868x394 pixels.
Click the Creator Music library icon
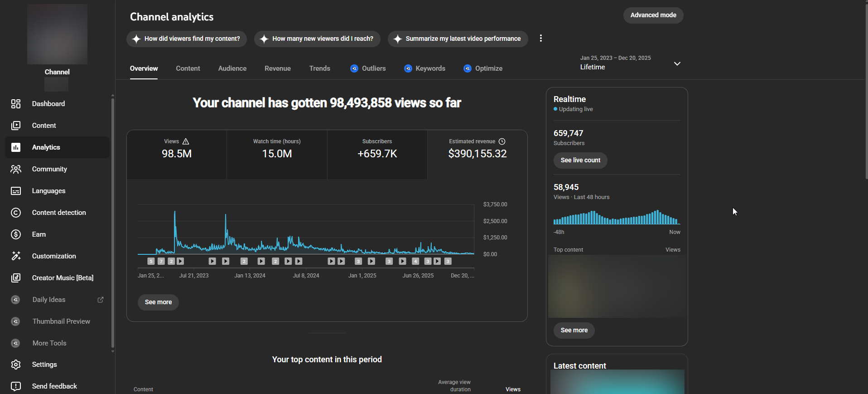click(x=16, y=278)
